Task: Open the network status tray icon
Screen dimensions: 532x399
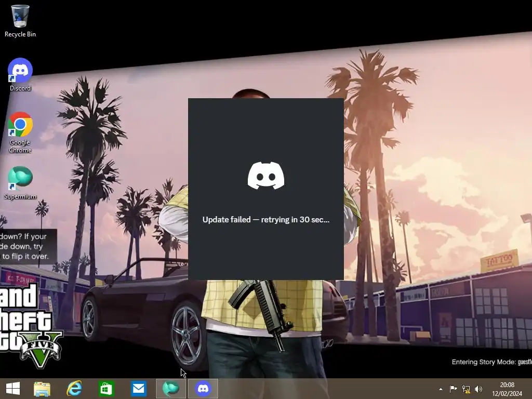Action: coord(466,389)
